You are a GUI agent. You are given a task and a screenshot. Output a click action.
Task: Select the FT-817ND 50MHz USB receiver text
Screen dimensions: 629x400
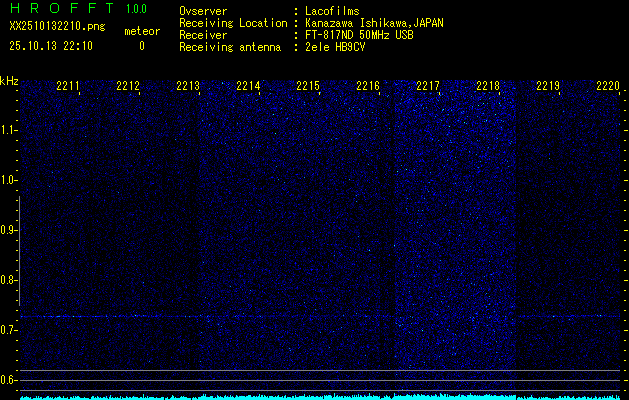(x=358, y=35)
